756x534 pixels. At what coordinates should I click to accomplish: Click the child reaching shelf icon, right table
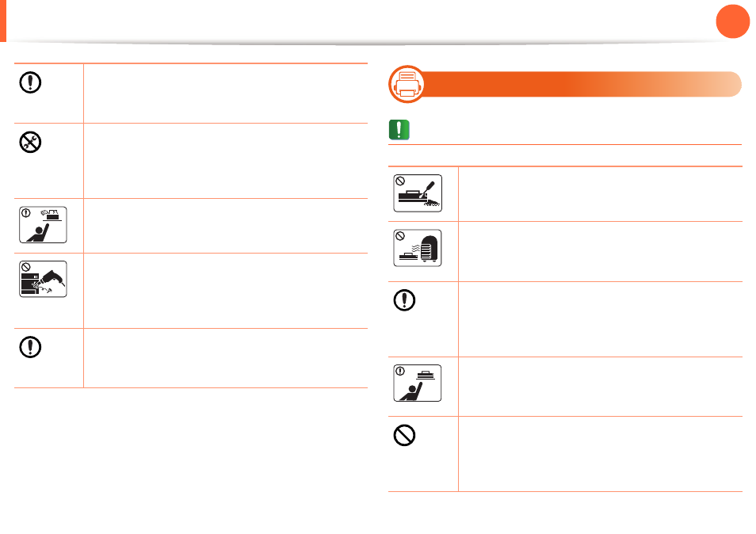tap(418, 383)
